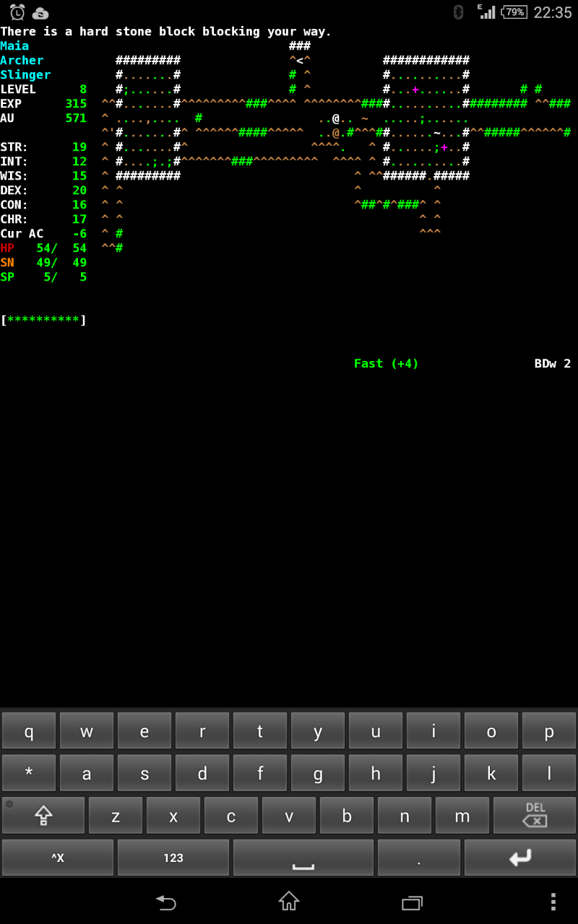Tap the a key on keyboard
578x924 pixels.
point(87,773)
